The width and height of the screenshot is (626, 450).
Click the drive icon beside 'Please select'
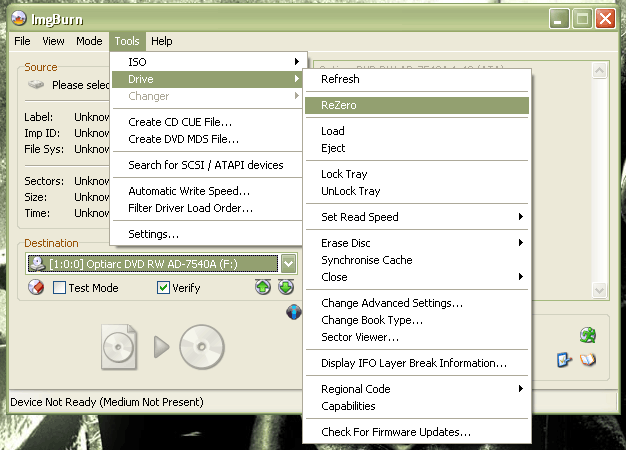pos(36,85)
